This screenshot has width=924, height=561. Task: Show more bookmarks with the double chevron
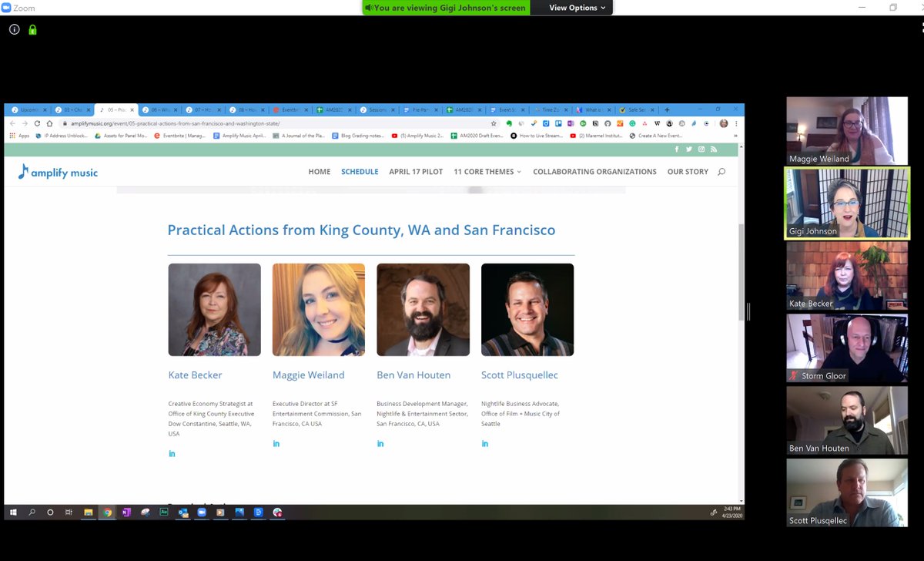click(735, 136)
